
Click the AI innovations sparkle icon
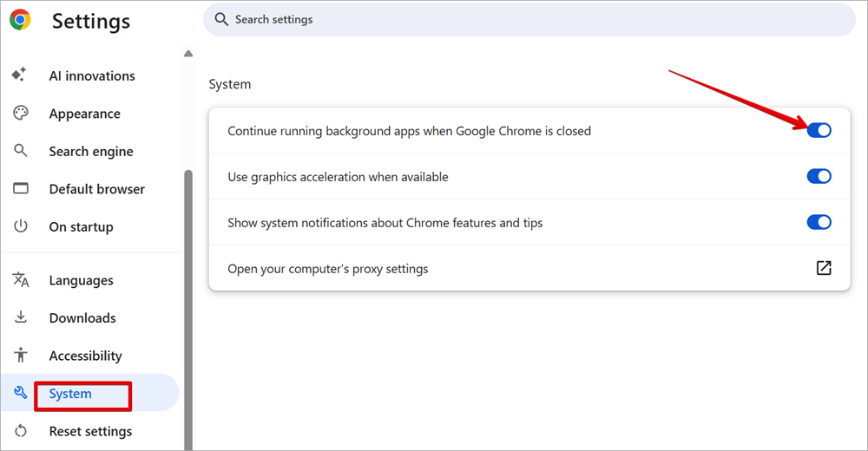(21, 75)
